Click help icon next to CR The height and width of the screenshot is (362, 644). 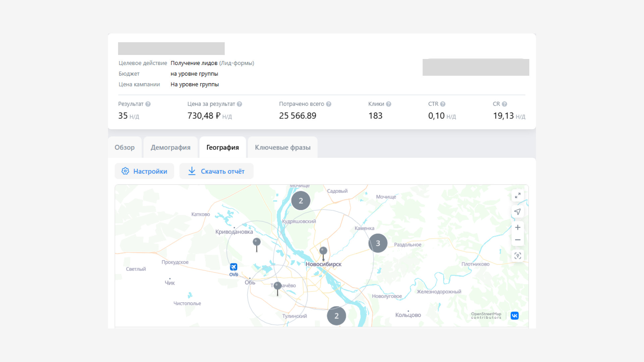504,104
